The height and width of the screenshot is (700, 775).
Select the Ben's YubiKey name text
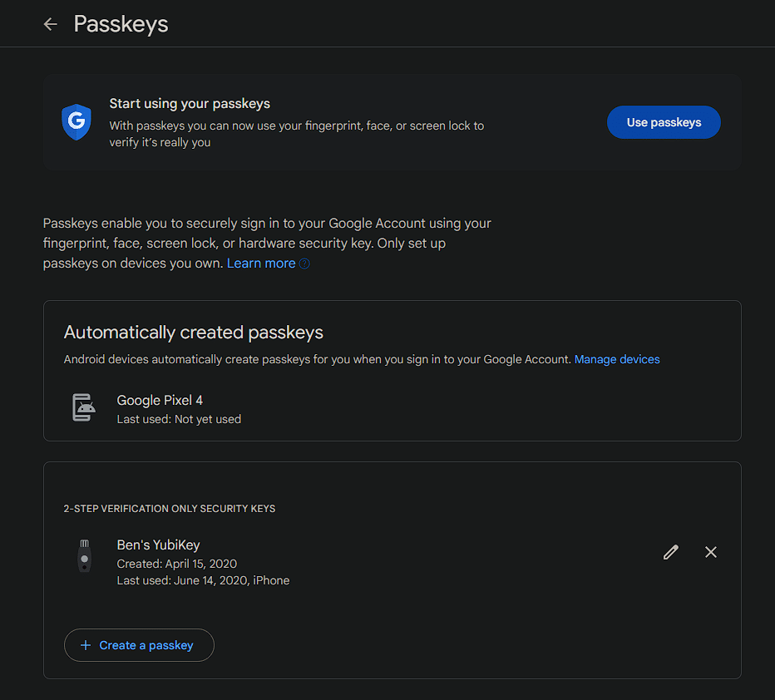(x=158, y=545)
